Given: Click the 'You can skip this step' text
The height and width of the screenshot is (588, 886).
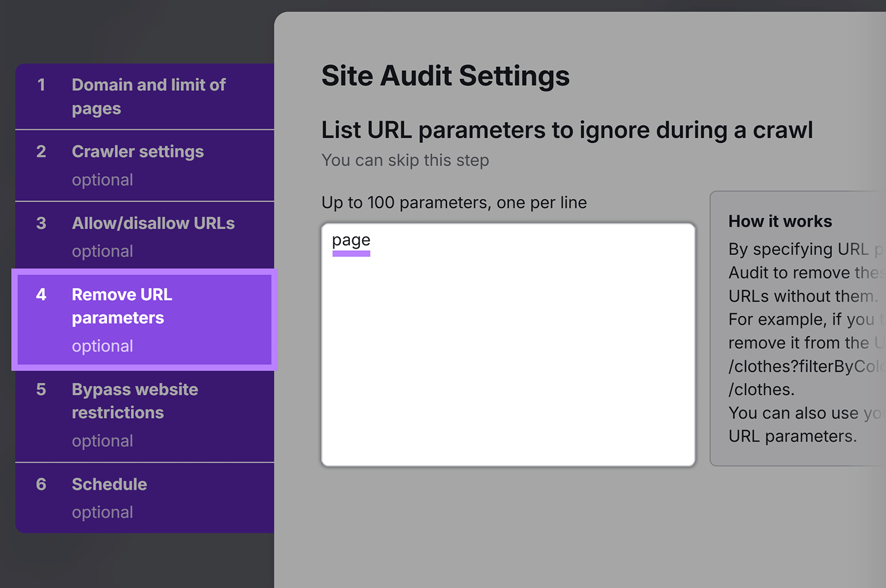Looking at the screenshot, I should (405, 160).
